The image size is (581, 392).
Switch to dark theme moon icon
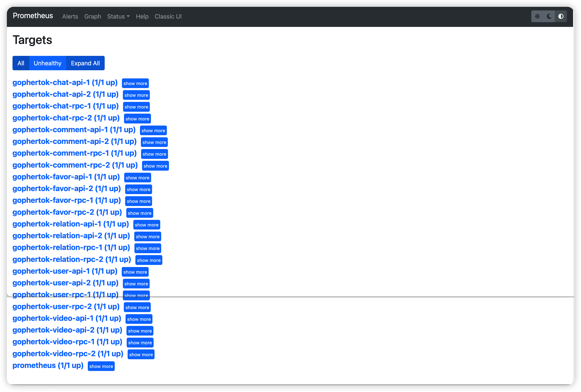[x=549, y=16]
